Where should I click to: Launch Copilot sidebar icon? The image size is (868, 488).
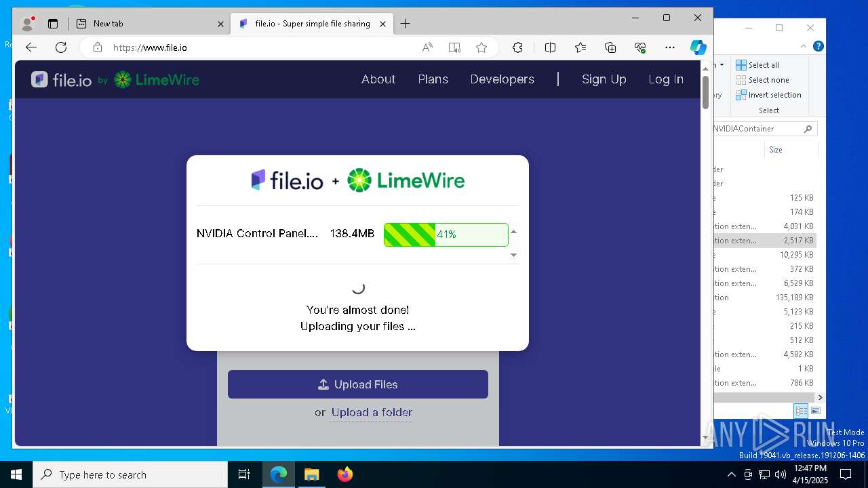click(x=698, y=47)
